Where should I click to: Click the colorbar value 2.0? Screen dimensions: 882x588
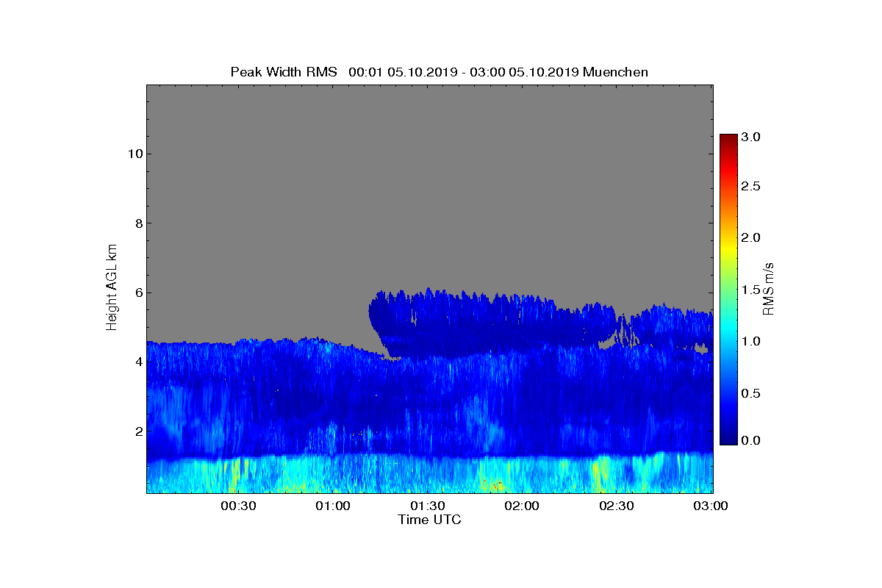click(x=751, y=237)
